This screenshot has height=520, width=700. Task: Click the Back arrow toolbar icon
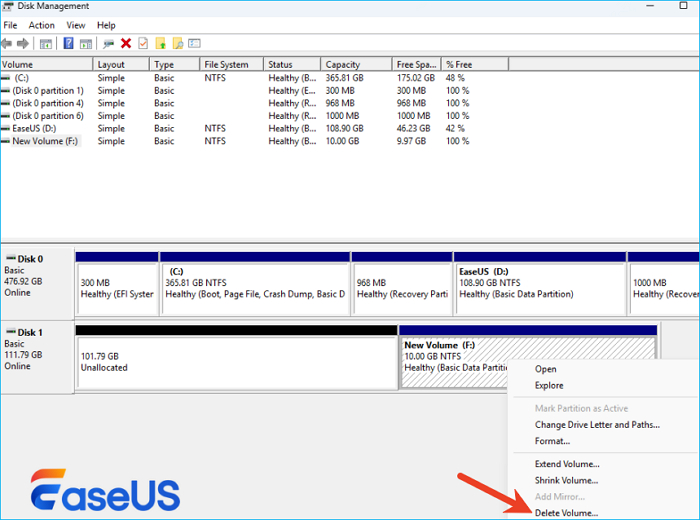[x=7, y=43]
